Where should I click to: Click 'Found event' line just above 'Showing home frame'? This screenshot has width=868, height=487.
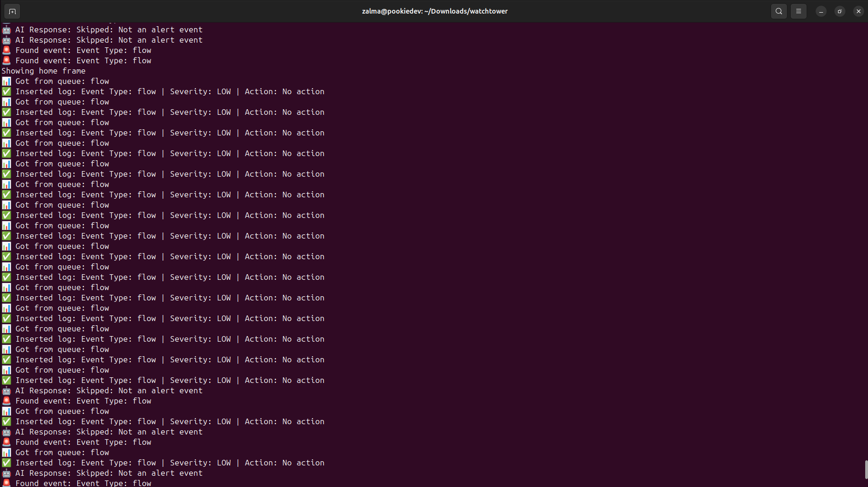point(76,60)
